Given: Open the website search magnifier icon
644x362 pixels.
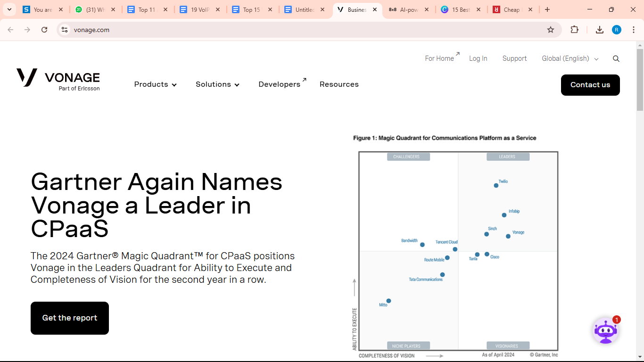Looking at the screenshot, I should coord(616,58).
